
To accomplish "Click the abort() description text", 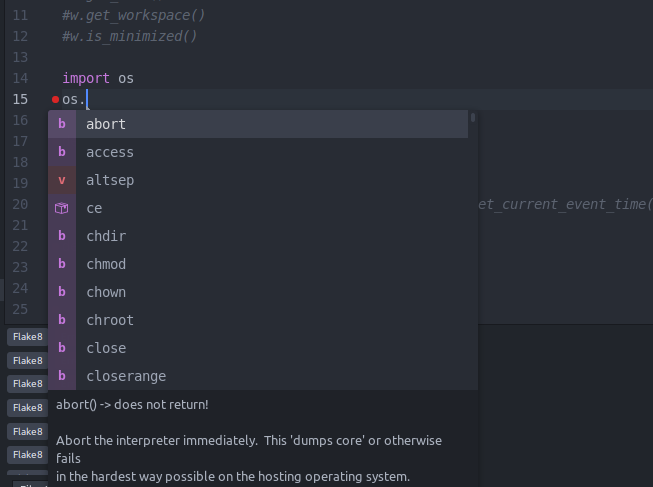I will tap(132, 405).
